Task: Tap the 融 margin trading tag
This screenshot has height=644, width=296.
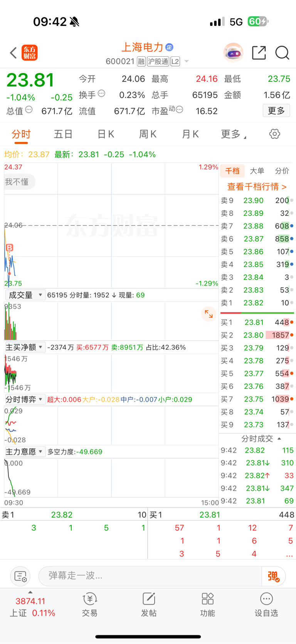Action: click(x=141, y=61)
